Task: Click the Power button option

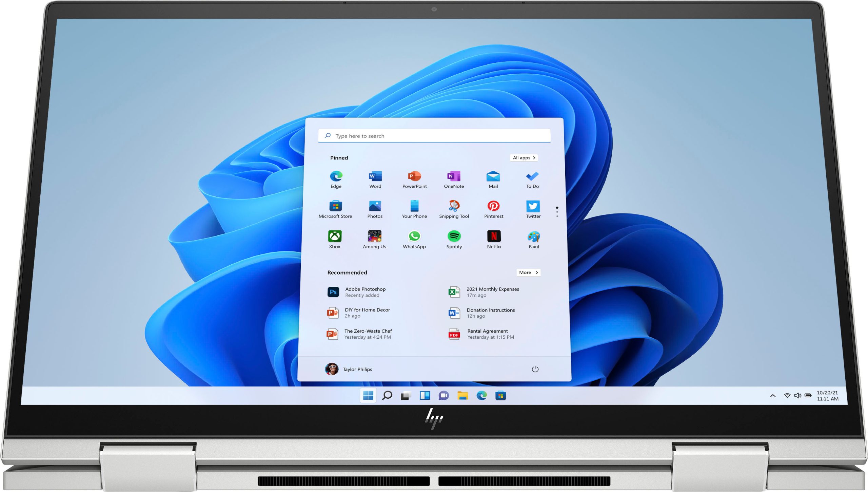Action: coord(534,369)
